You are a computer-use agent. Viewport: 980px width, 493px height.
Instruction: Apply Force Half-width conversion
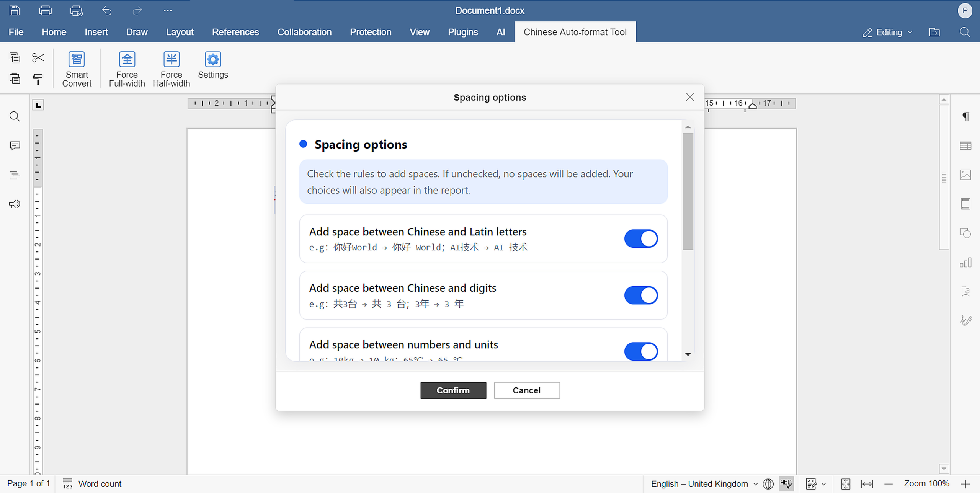tap(171, 69)
